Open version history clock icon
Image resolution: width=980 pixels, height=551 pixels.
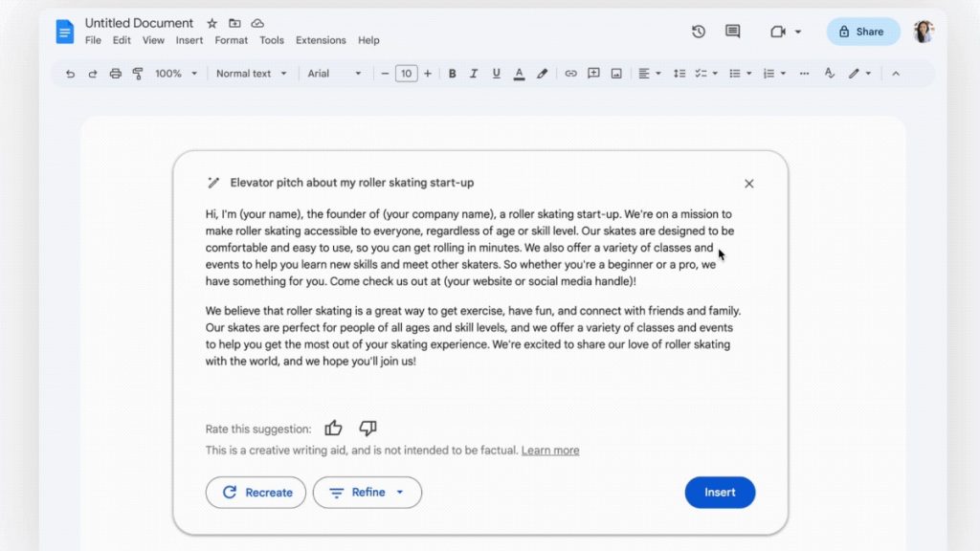pos(699,32)
